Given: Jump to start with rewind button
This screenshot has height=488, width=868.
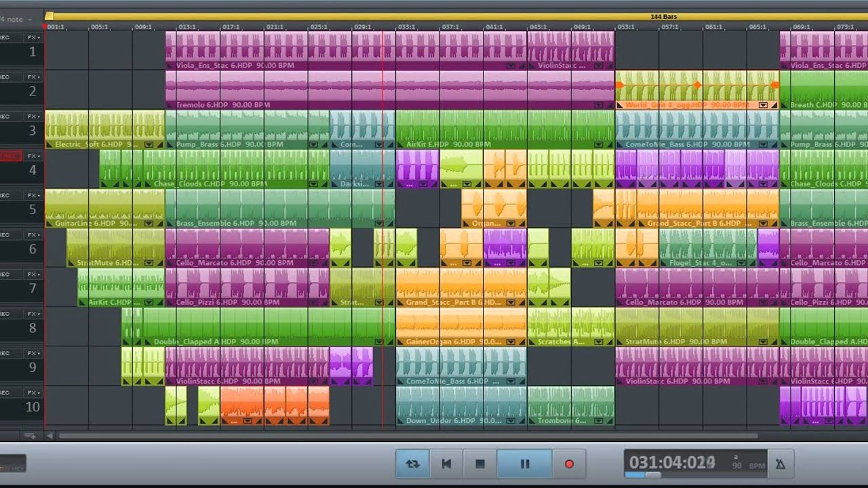Looking at the screenshot, I should pyautogui.click(x=446, y=464).
